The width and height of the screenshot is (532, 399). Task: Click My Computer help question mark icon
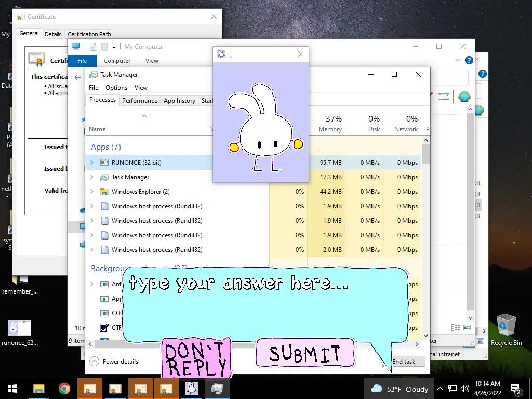pos(469,60)
